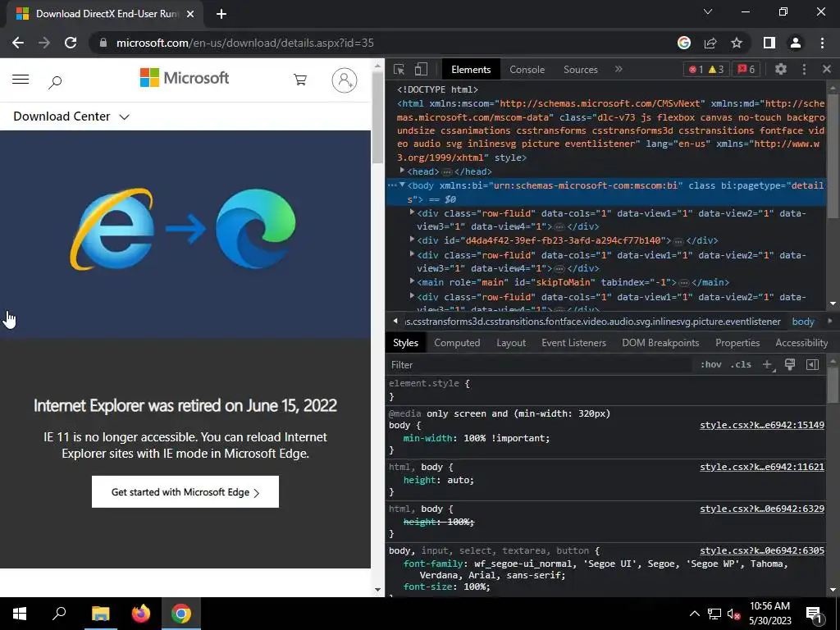Open the sign-in account icon

tap(345, 80)
